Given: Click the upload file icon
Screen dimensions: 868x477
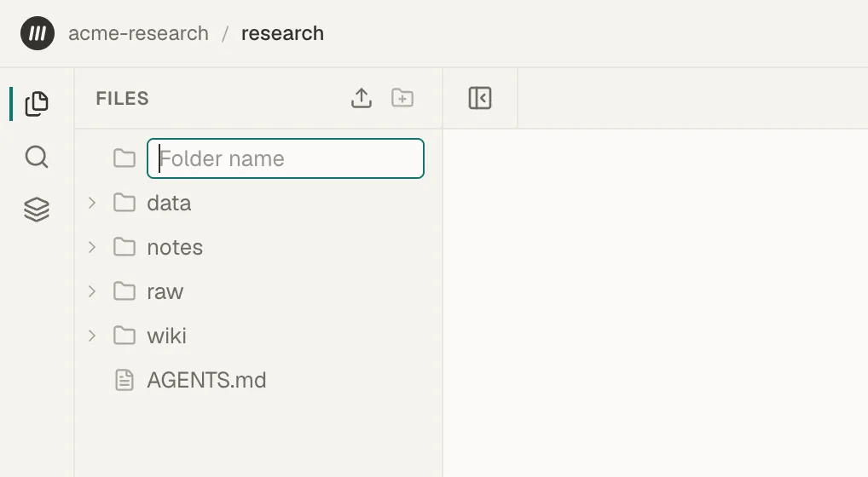Looking at the screenshot, I should pyautogui.click(x=362, y=99).
